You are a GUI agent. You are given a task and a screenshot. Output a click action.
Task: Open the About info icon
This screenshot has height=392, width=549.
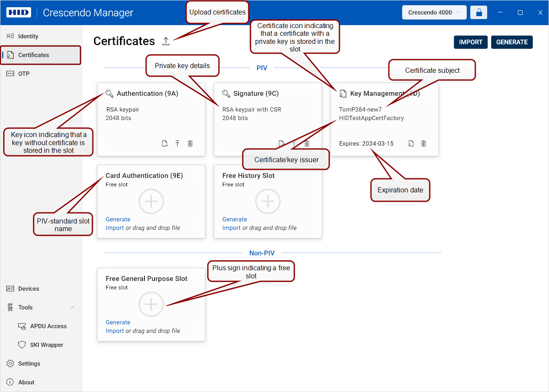pyautogui.click(x=11, y=382)
